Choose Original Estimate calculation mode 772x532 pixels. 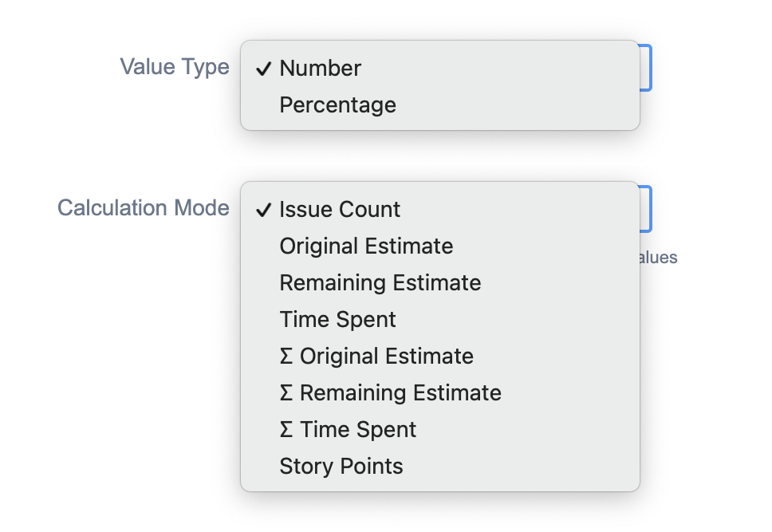[x=366, y=246]
